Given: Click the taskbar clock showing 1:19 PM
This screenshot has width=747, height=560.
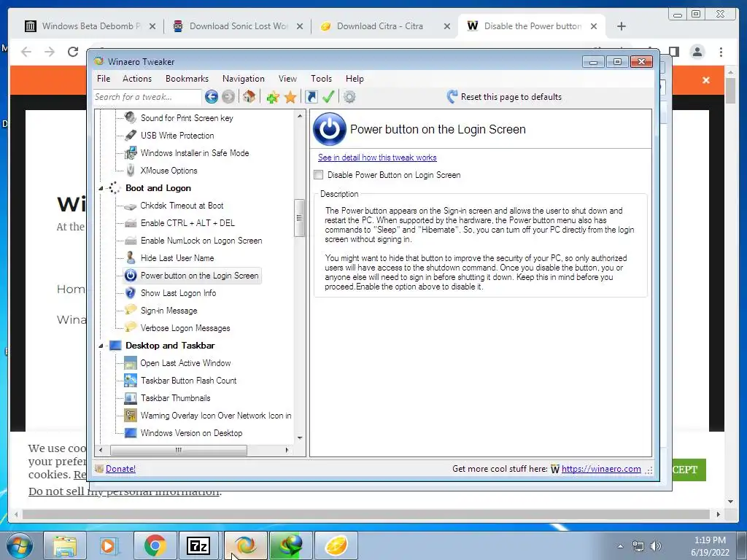Looking at the screenshot, I should 710,545.
